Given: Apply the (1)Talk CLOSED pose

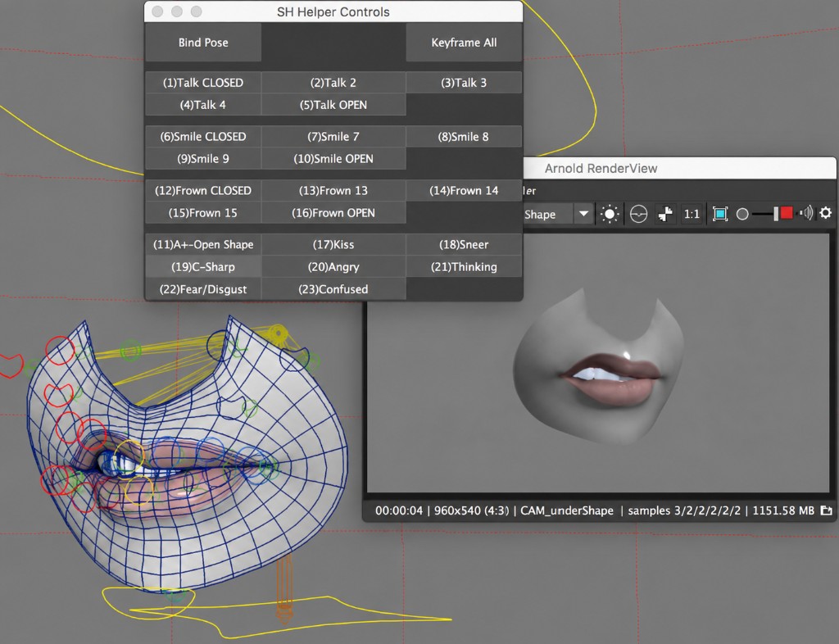Looking at the screenshot, I should click(x=203, y=83).
